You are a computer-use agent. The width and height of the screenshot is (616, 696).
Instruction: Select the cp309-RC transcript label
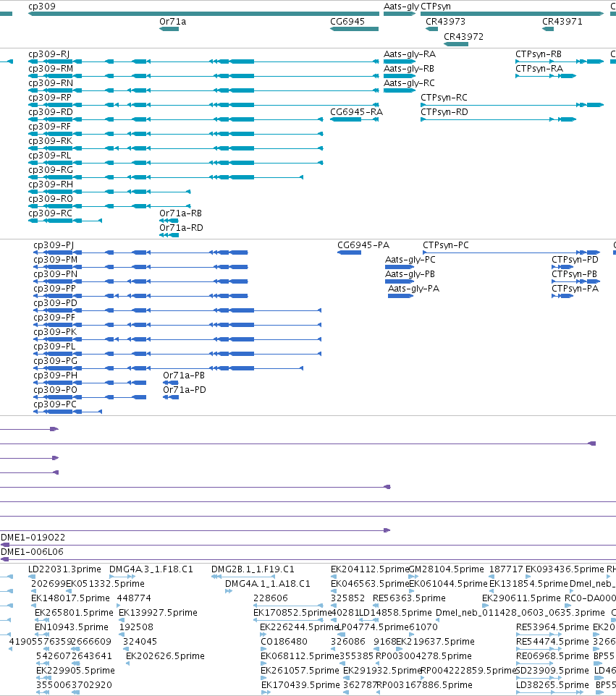click(50, 213)
